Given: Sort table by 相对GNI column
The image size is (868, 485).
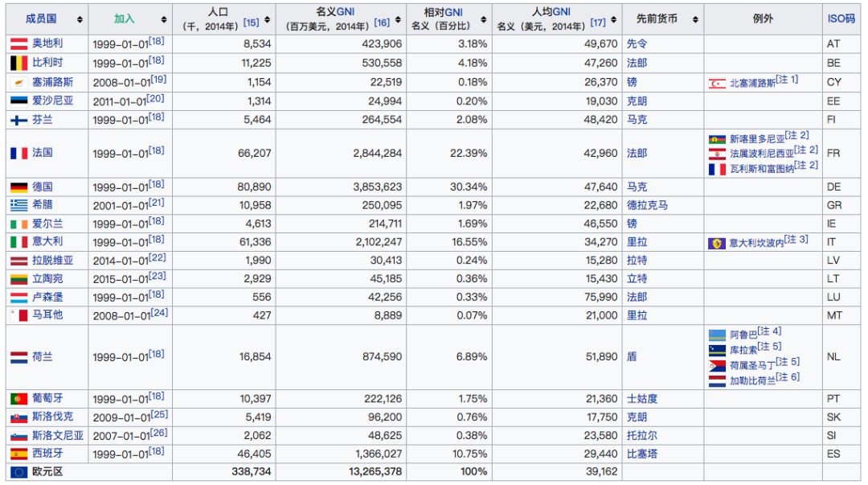Looking at the screenshot, I should pos(483,19).
